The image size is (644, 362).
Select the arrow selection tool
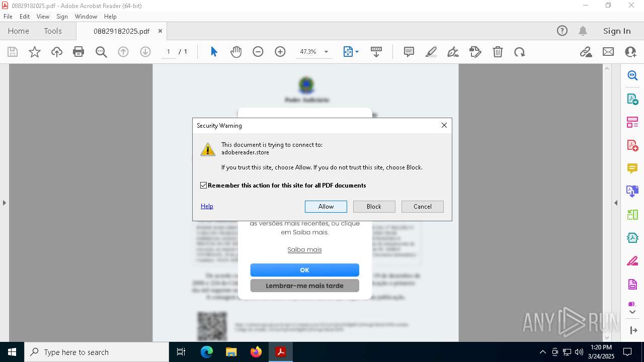(x=214, y=52)
